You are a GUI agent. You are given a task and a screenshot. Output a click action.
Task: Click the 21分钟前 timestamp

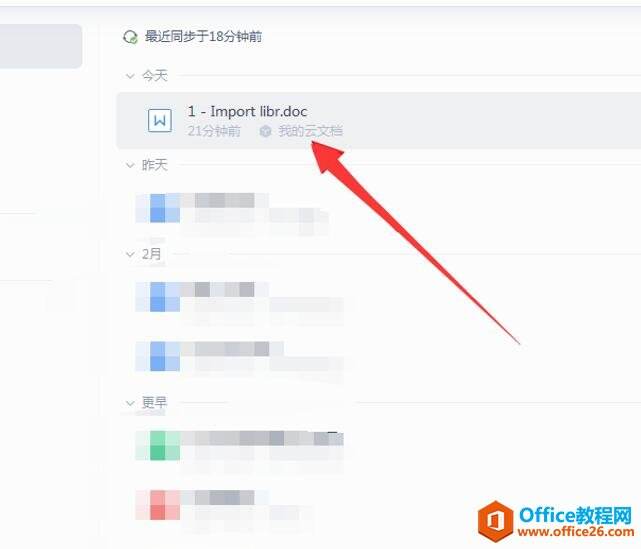[214, 131]
